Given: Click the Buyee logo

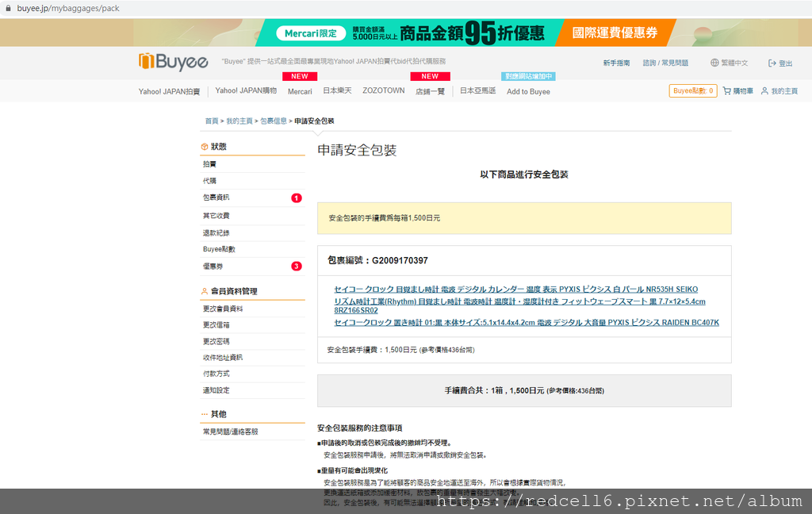Looking at the screenshot, I should (174, 61).
